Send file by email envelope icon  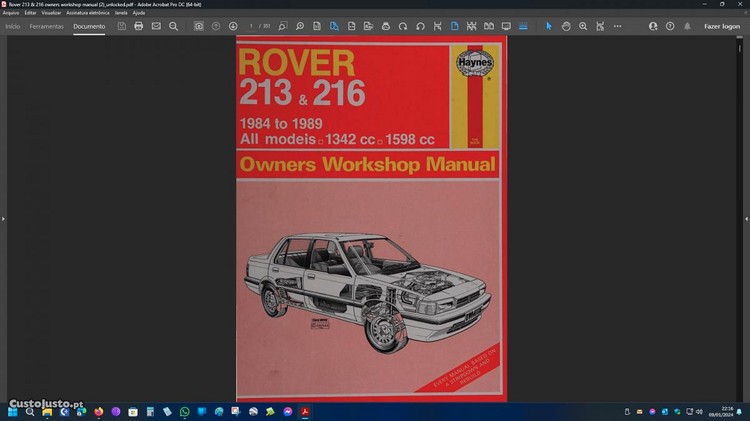point(156,26)
